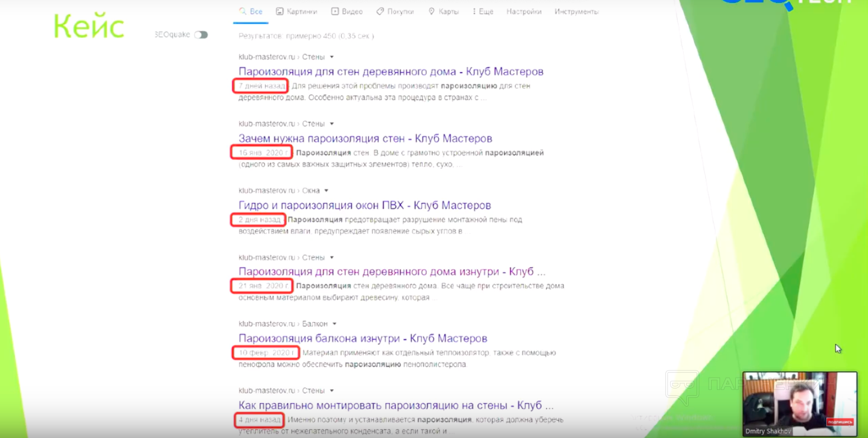Click the Карты pin icon
Screen dimensions: 868x438
(432, 11)
